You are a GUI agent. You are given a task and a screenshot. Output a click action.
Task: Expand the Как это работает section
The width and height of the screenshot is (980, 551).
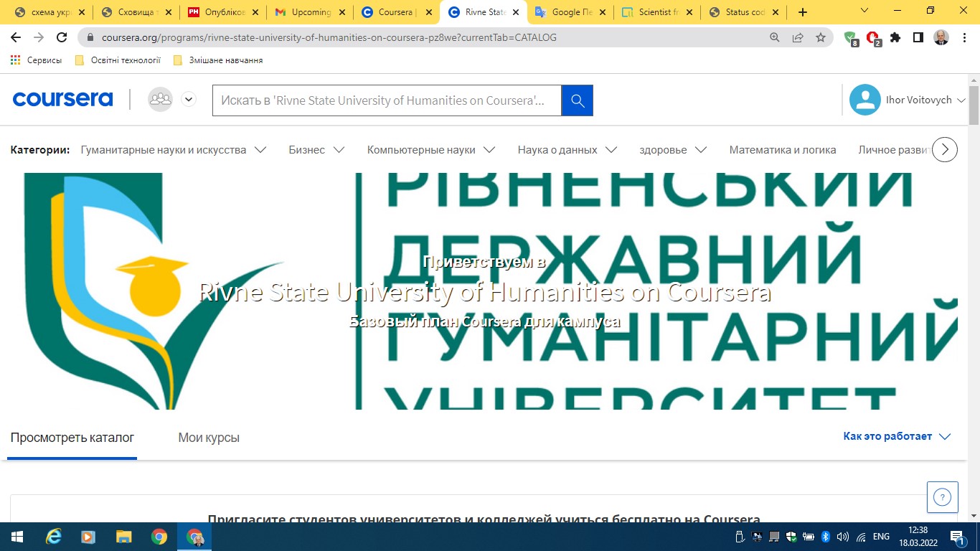(x=897, y=436)
